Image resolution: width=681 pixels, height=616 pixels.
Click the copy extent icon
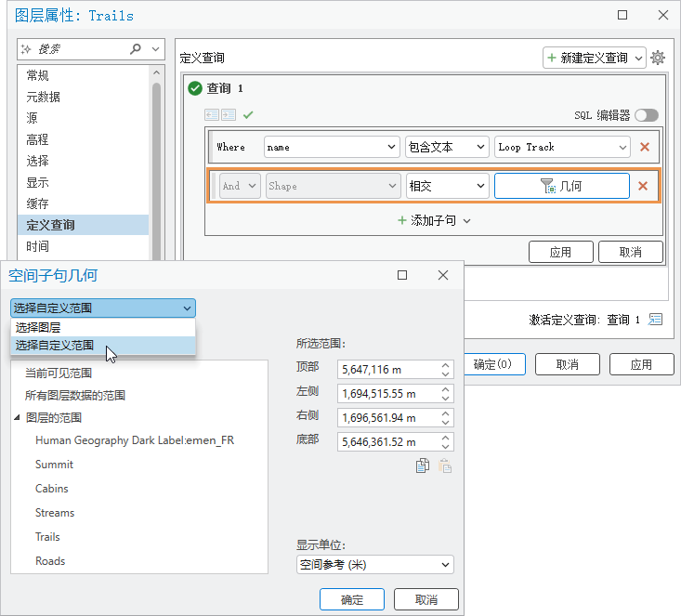coord(423,466)
